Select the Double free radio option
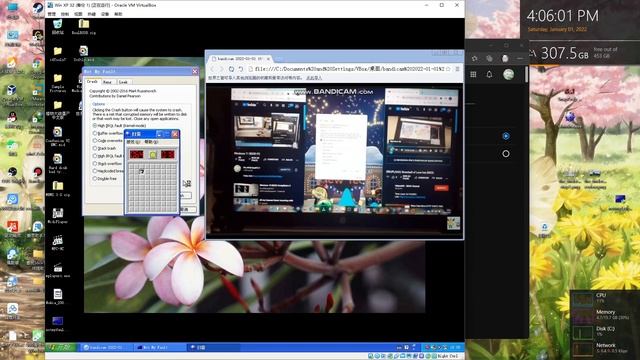This screenshot has width=640, height=360. pos(105,179)
